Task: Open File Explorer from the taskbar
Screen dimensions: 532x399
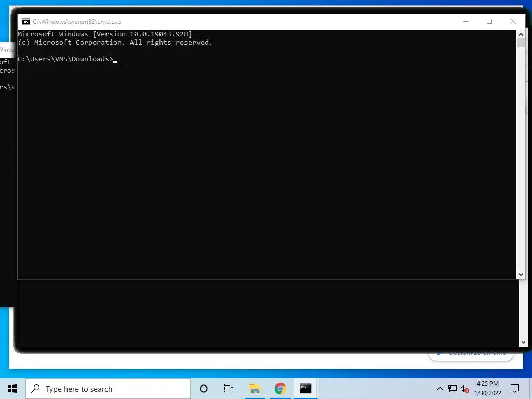Action: pyautogui.click(x=255, y=389)
